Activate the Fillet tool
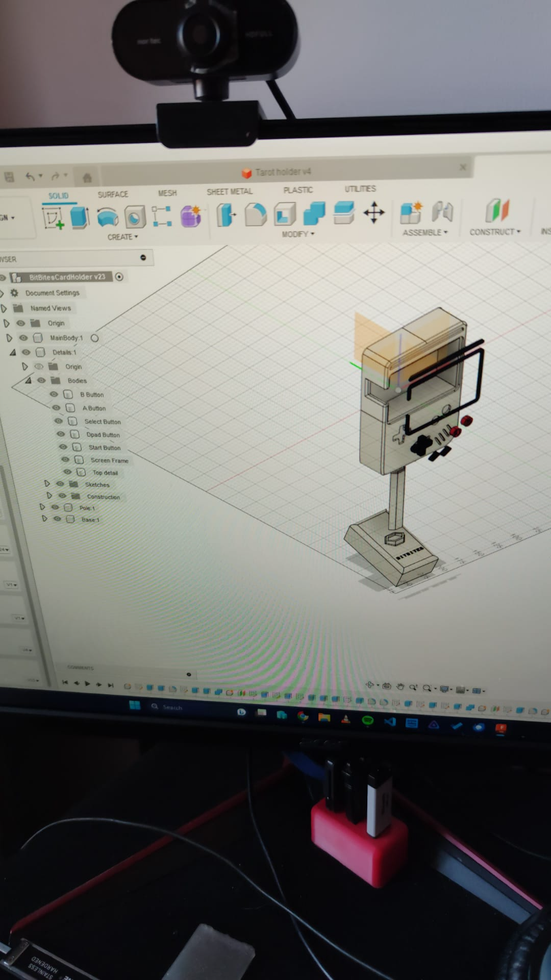 [255, 214]
